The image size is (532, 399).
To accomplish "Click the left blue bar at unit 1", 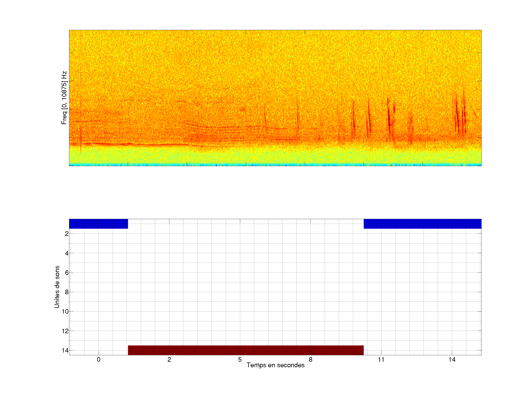I will pos(98,224).
